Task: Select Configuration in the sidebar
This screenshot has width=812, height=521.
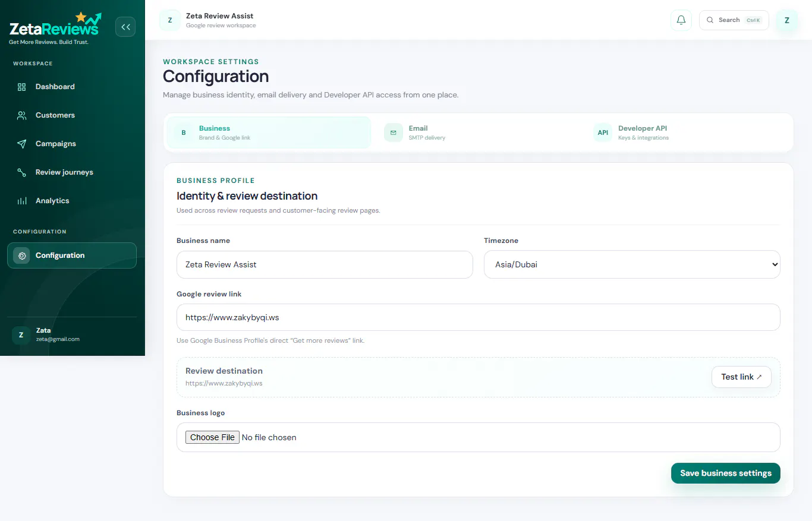Action: 72,255
